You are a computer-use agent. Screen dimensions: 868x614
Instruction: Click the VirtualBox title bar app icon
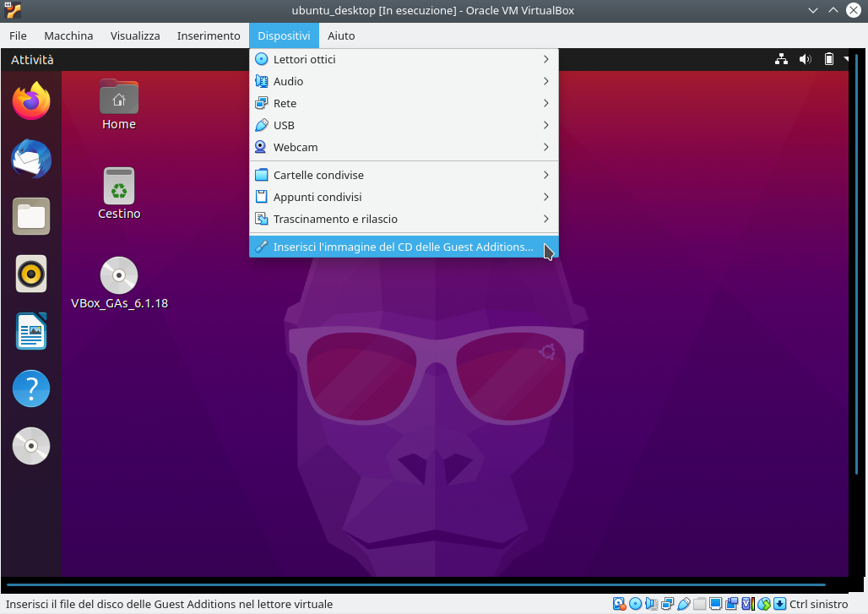(x=13, y=10)
